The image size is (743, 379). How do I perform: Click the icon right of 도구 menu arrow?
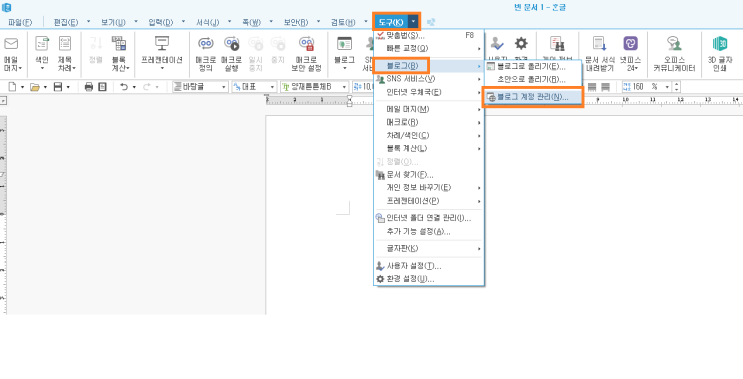431,22
